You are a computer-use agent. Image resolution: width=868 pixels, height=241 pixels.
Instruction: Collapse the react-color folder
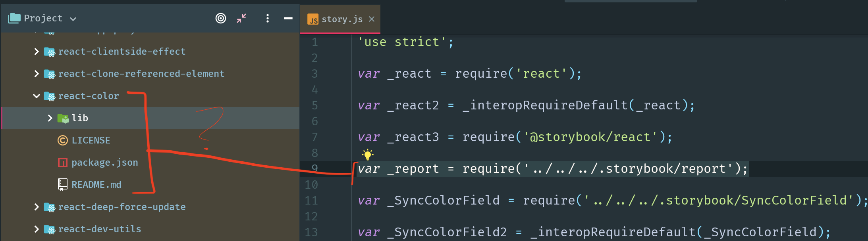click(36, 96)
